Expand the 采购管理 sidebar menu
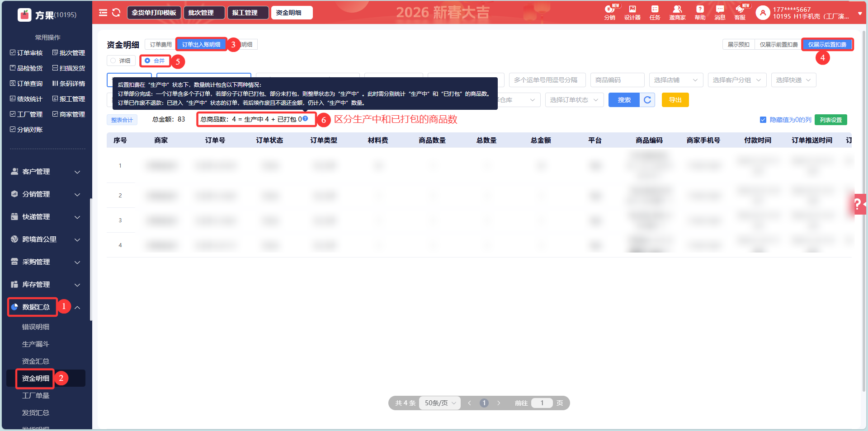The height and width of the screenshot is (431, 868). [46, 262]
